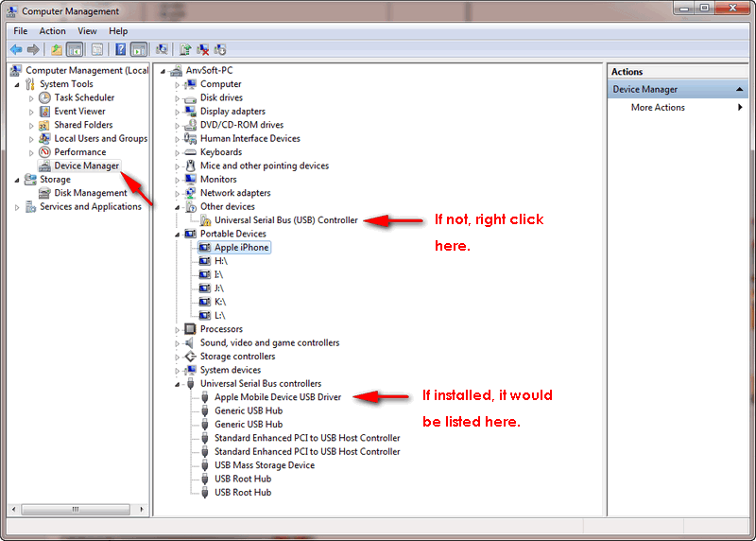
Task: Open the View menu
Action: [x=87, y=31]
